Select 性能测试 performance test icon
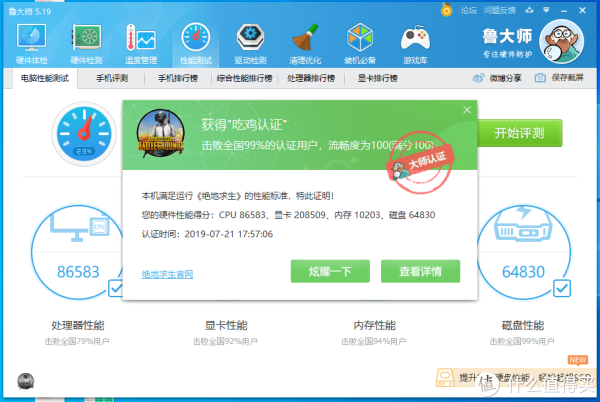This screenshot has width=600, height=402. (x=196, y=43)
